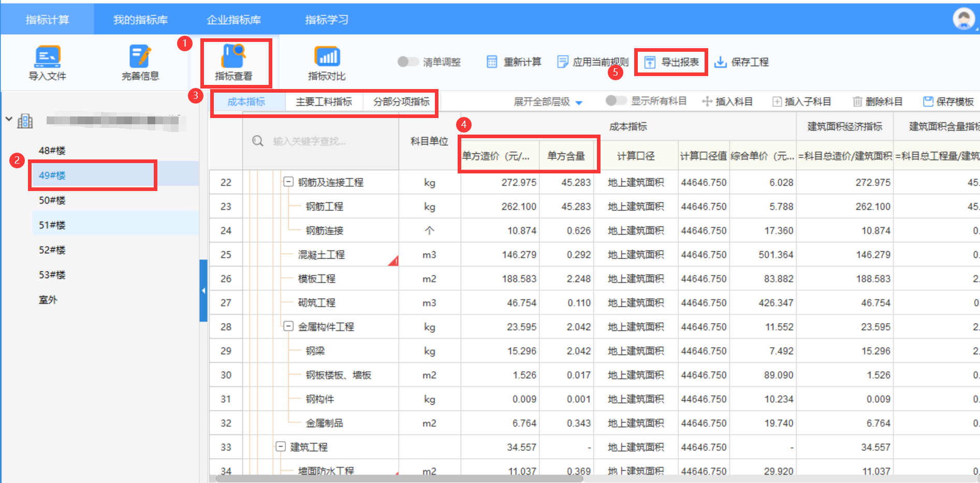
Task: Switch to the 指标学习 tab
Action: tap(327, 20)
